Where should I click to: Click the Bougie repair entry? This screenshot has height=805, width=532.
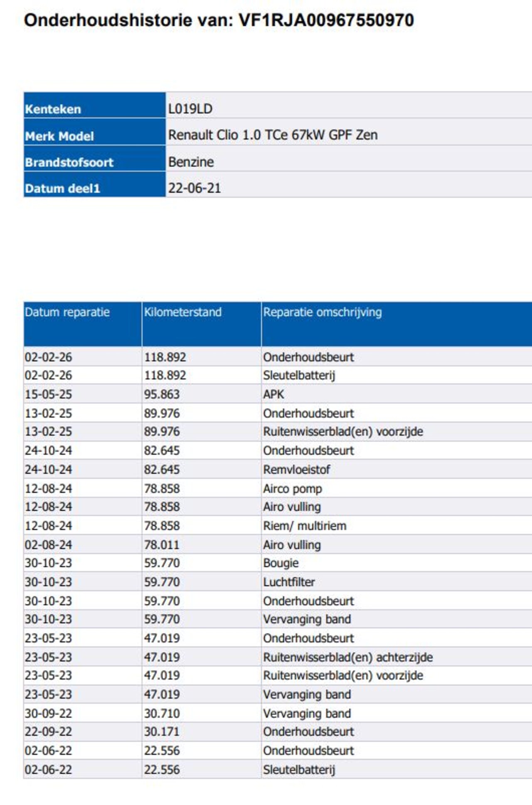(x=281, y=563)
